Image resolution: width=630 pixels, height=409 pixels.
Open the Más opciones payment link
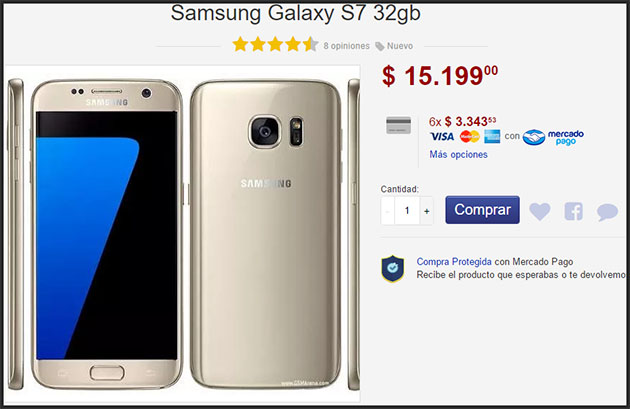click(458, 155)
